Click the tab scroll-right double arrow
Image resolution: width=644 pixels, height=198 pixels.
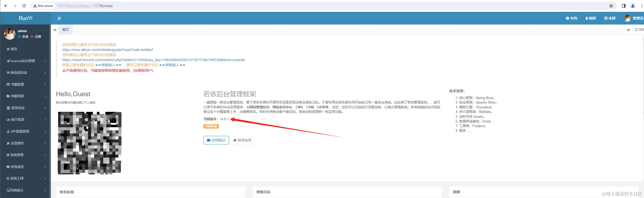pyautogui.click(x=628, y=30)
